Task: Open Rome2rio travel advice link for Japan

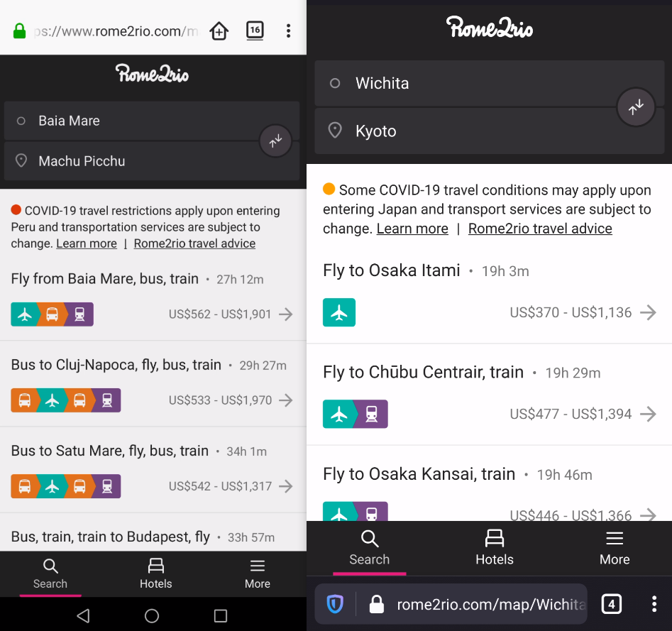Action: coord(540,229)
